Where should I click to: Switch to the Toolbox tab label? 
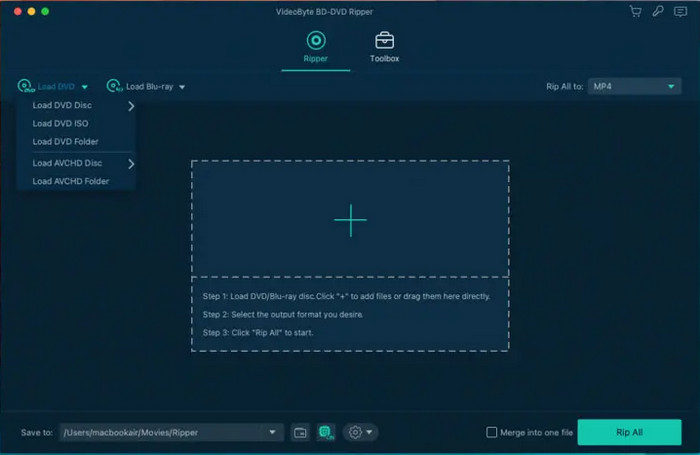[x=384, y=58]
